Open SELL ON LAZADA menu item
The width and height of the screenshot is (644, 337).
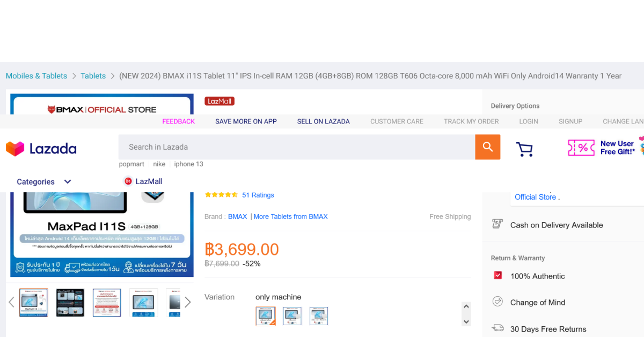[x=323, y=121]
